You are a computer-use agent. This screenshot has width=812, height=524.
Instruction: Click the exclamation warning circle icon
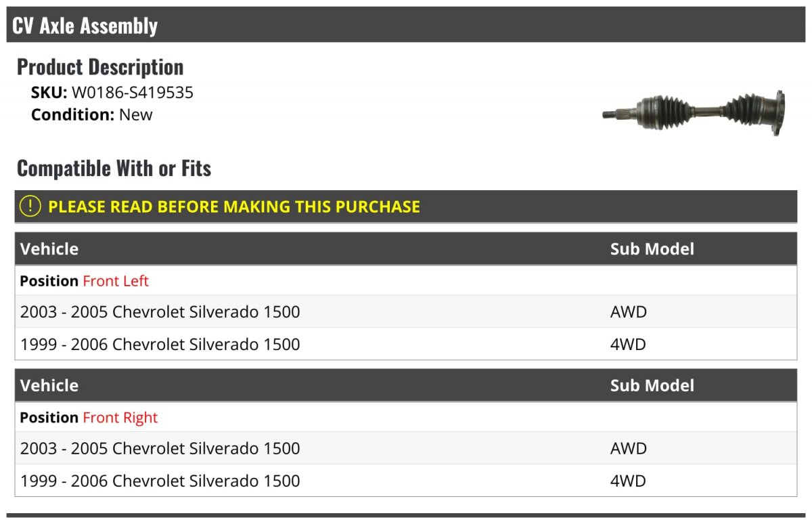tap(30, 206)
